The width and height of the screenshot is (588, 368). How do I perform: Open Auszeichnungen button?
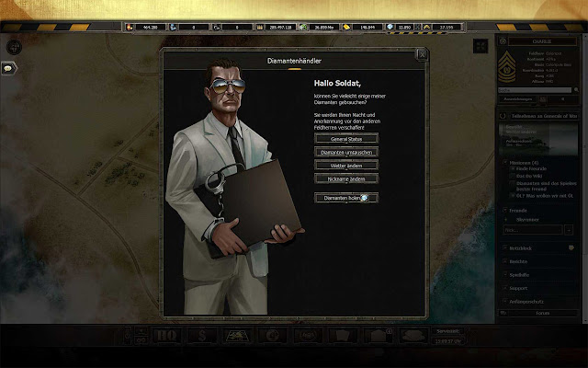518,99
